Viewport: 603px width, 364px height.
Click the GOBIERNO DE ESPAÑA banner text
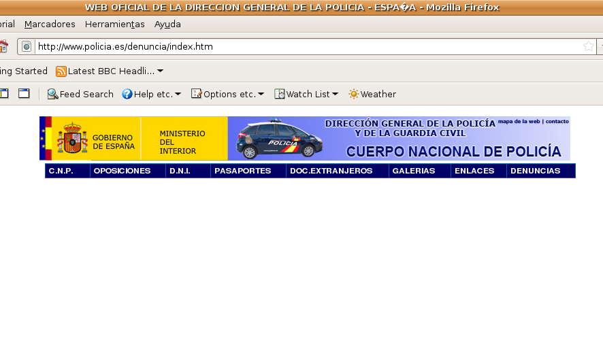coord(114,142)
